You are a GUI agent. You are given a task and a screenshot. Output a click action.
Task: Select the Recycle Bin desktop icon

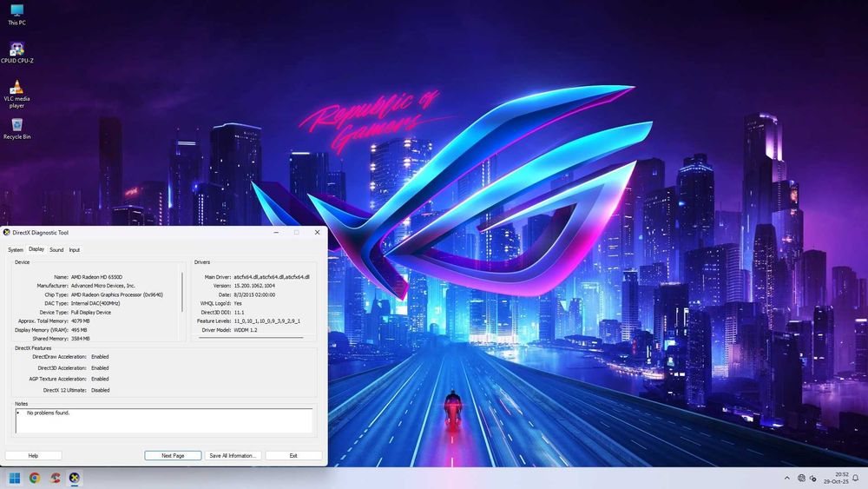(x=16, y=129)
